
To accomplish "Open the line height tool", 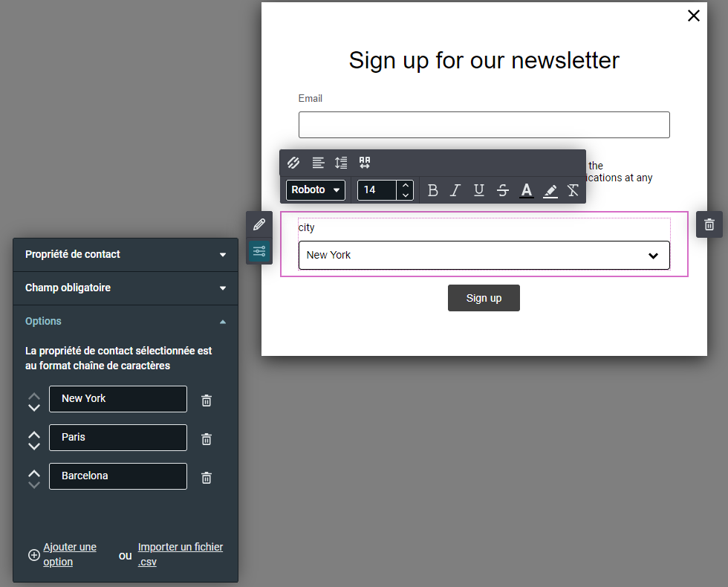I will coord(341,163).
